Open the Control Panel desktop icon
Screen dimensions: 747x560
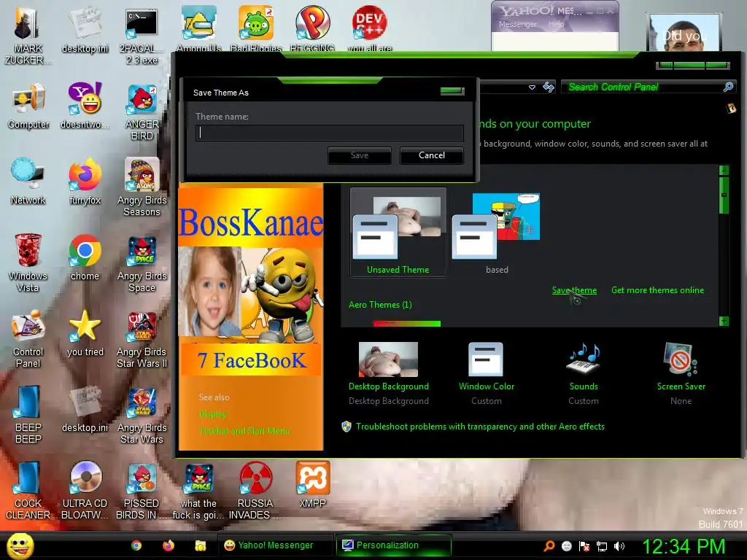click(28, 338)
